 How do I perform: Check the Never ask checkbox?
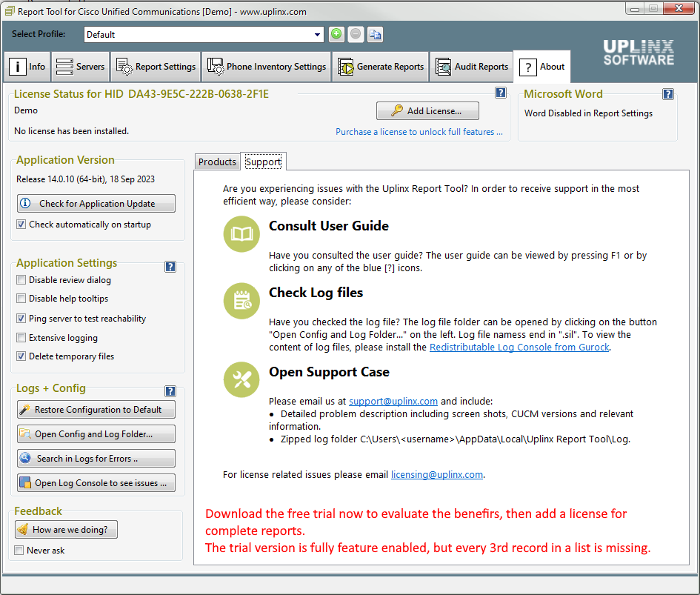19,551
